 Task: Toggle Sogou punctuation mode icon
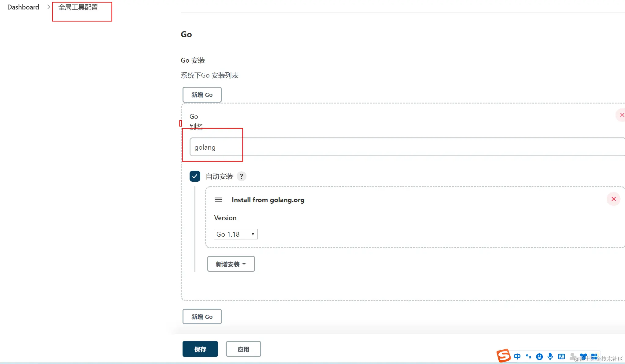[x=528, y=356]
